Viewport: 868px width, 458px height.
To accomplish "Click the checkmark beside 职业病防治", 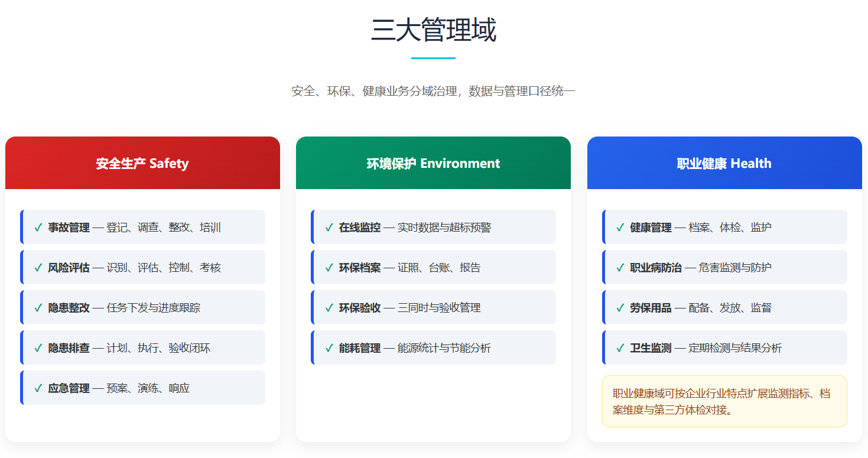I will (620, 268).
